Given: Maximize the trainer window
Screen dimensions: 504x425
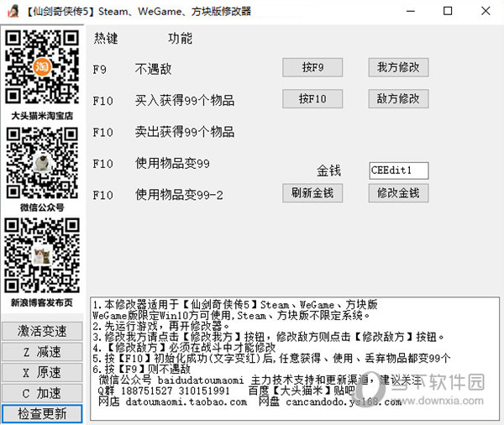Looking at the screenshot, I should click(448, 11).
